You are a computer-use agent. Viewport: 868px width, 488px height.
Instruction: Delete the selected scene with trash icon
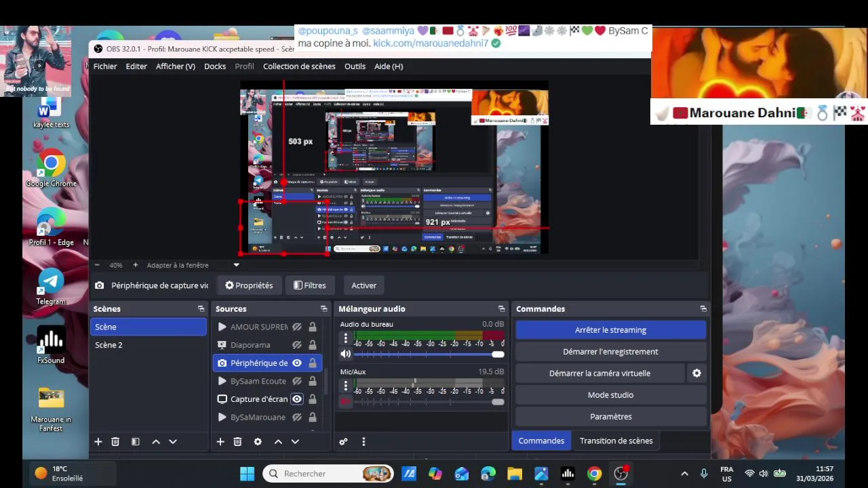click(x=115, y=441)
